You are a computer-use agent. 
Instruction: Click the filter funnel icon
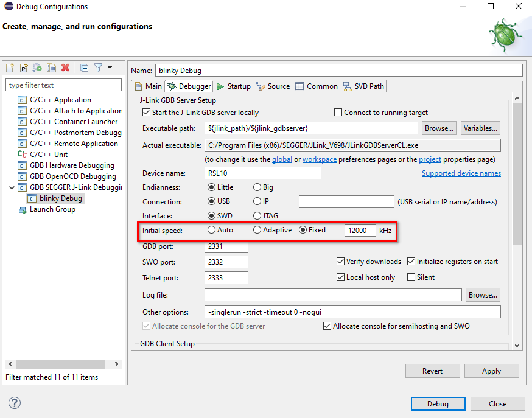98,68
